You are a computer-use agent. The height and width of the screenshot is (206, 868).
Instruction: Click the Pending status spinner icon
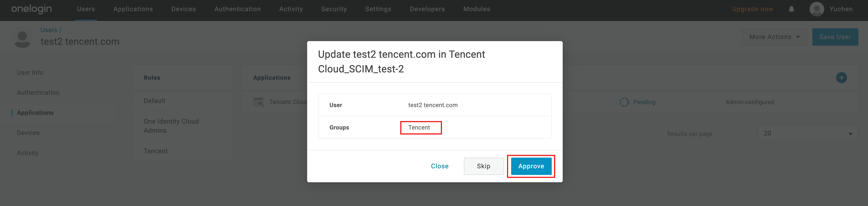[x=624, y=102]
